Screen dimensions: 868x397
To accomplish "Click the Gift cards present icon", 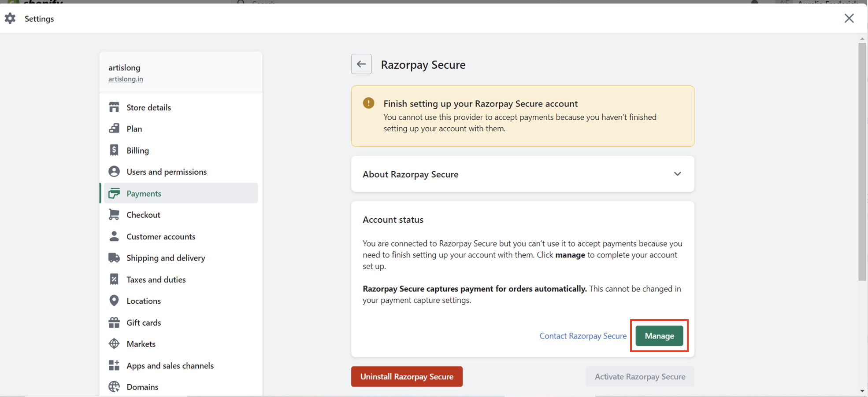I will [114, 322].
